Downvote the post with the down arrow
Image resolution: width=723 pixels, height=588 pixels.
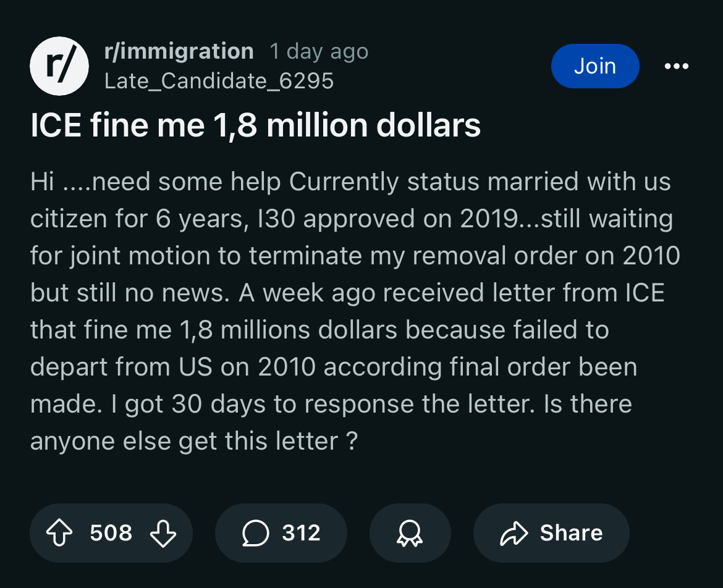pyautogui.click(x=163, y=533)
